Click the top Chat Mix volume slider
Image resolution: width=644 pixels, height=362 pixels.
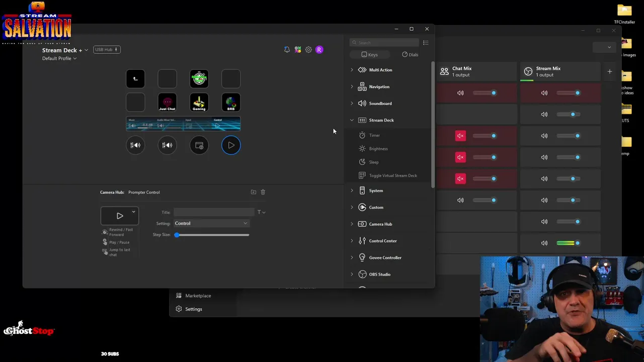point(485,93)
